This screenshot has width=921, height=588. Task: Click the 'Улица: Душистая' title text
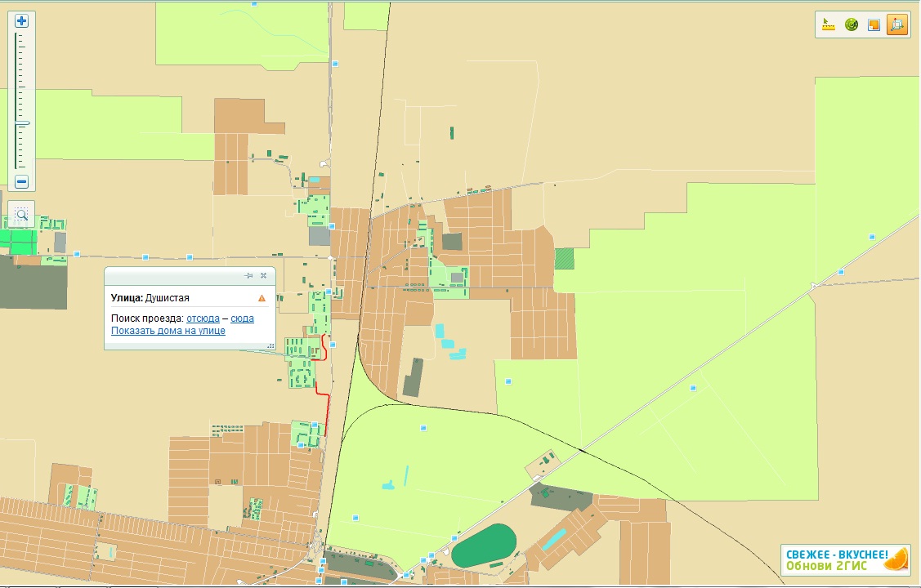pyautogui.click(x=150, y=298)
